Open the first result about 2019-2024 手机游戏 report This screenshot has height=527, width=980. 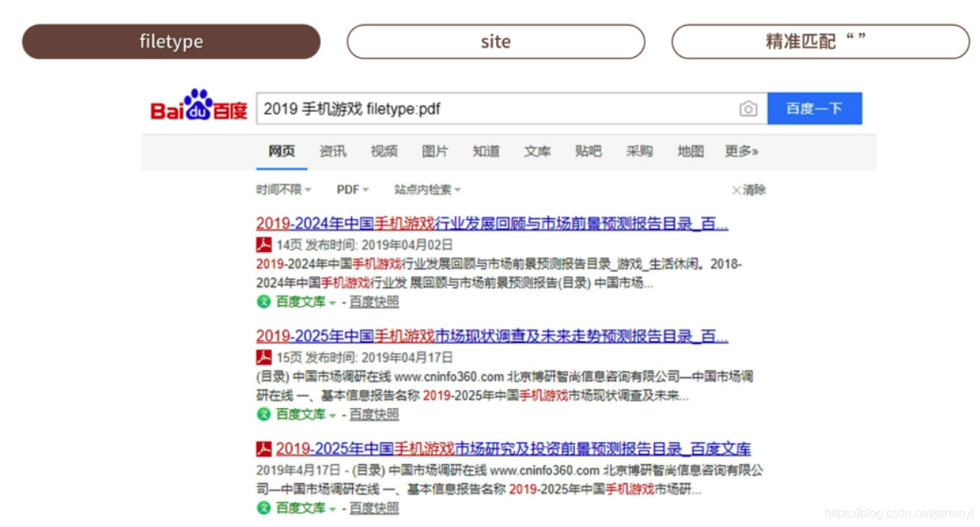point(491,223)
